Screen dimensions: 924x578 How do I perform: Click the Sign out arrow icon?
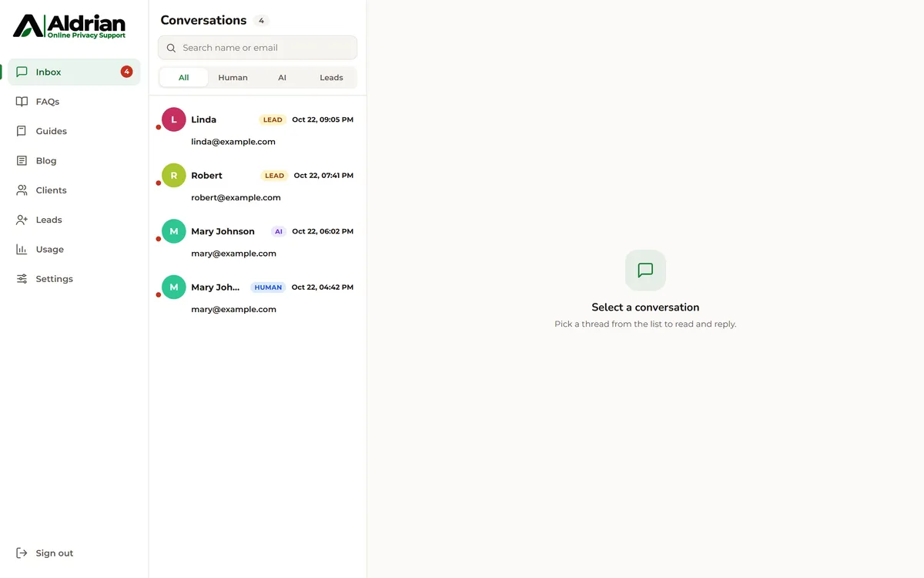click(x=22, y=553)
